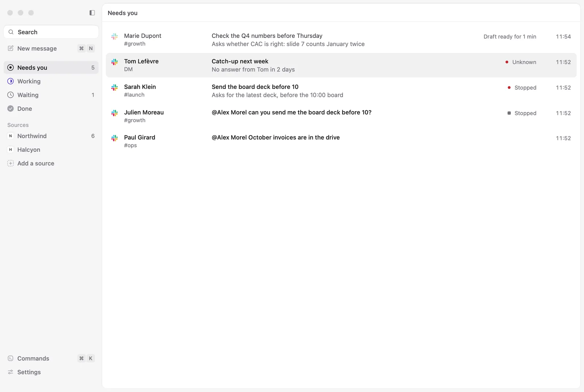Start a New message
Screen dimensions: 584x392
(51, 48)
